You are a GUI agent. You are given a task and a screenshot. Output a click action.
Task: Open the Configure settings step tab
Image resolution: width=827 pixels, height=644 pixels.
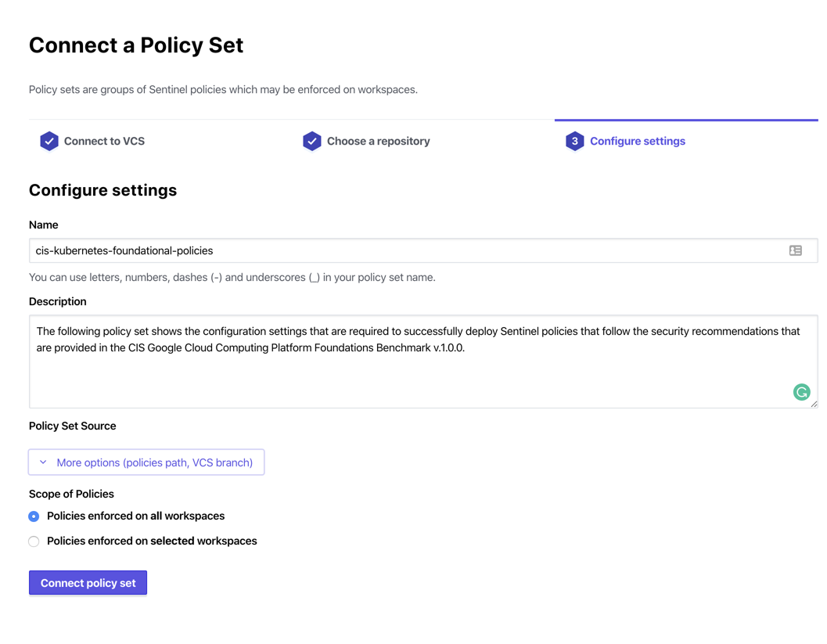pos(625,141)
